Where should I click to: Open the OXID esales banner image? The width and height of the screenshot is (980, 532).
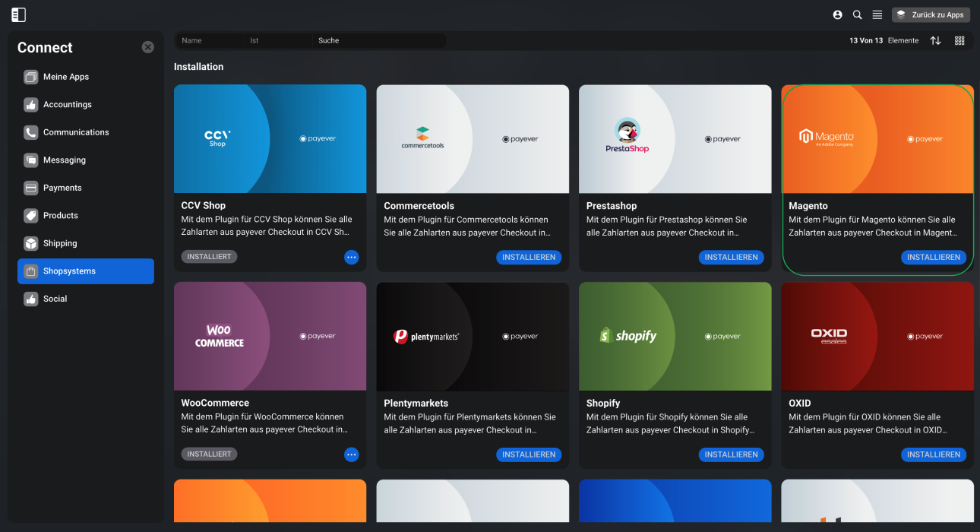(x=877, y=336)
